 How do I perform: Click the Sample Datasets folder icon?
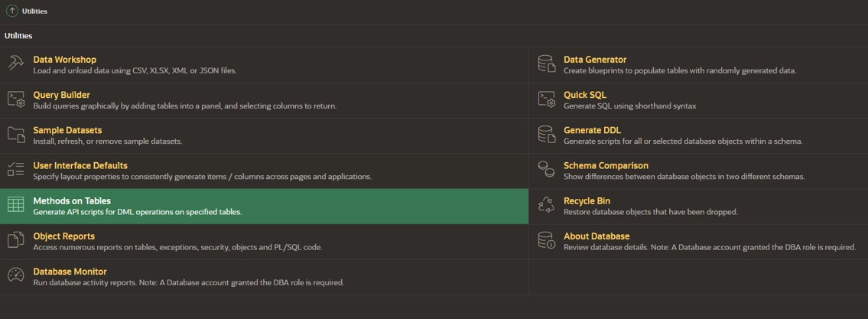coord(15,135)
